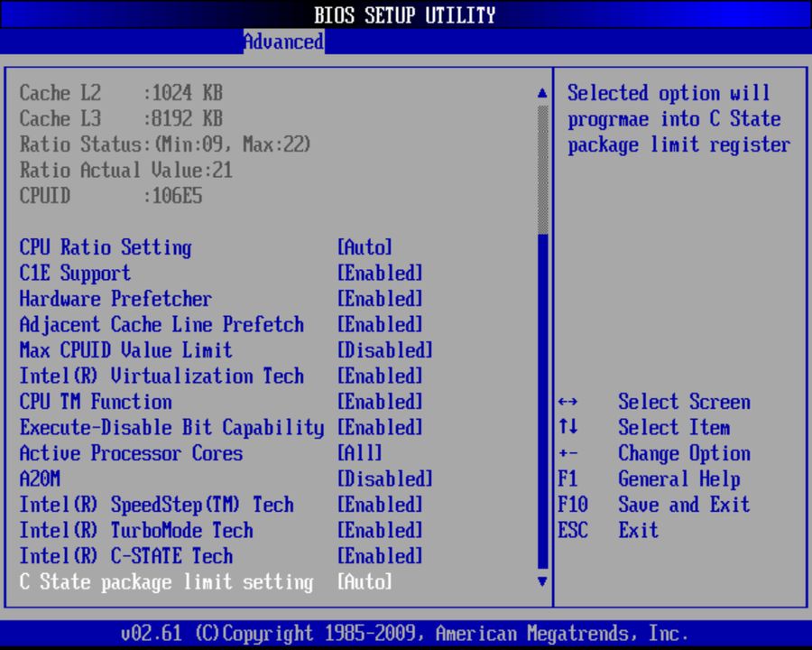The height and width of the screenshot is (650, 812).
Task: Select Adjacent Cache Line Prefetch label
Action: coord(161,324)
